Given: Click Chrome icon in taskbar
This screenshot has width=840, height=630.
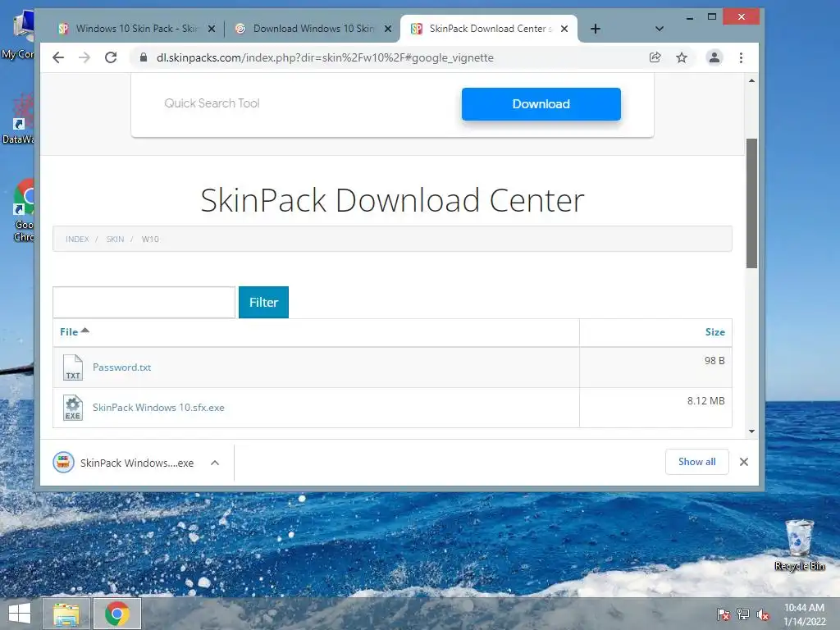Looking at the screenshot, I should point(117,614).
